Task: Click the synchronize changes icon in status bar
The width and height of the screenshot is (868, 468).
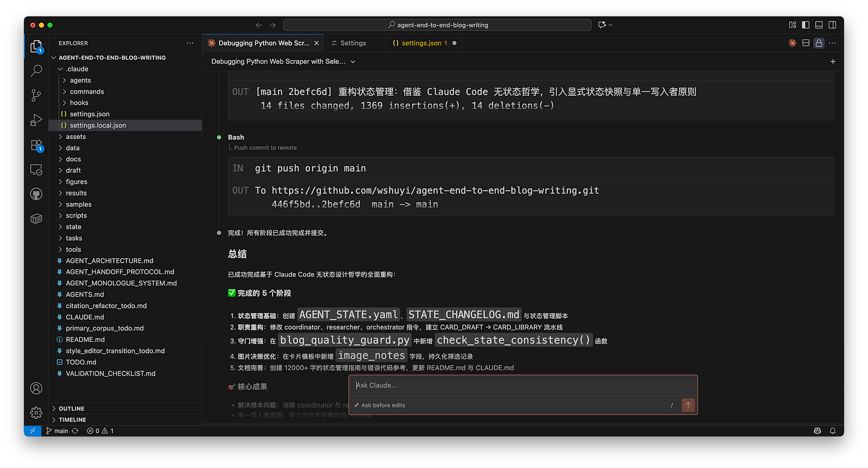Action: pyautogui.click(x=75, y=430)
